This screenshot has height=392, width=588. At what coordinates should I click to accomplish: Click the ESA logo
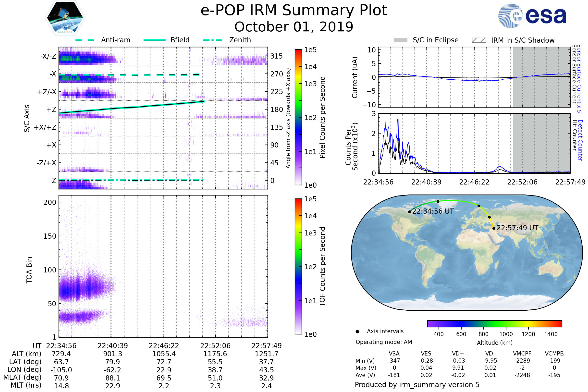click(x=532, y=16)
